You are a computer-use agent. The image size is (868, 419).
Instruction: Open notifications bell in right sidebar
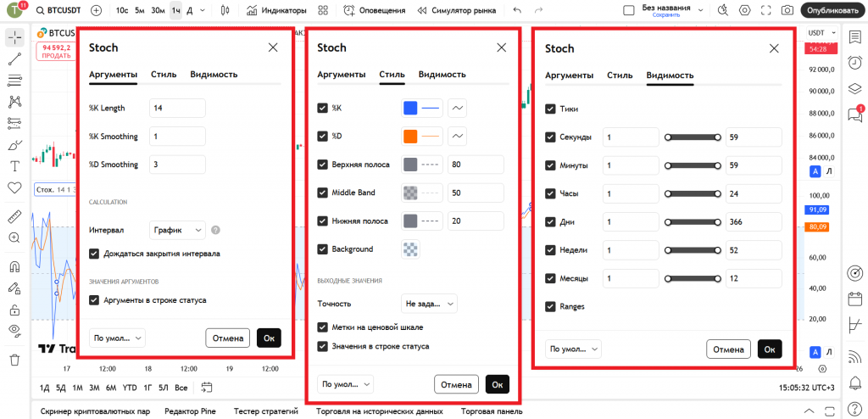click(854, 383)
